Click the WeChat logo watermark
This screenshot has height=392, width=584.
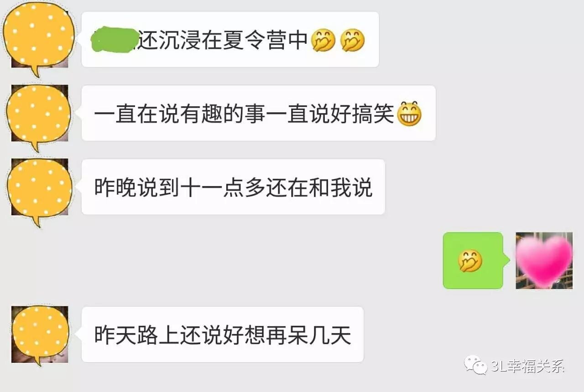[x=475, y=365]
